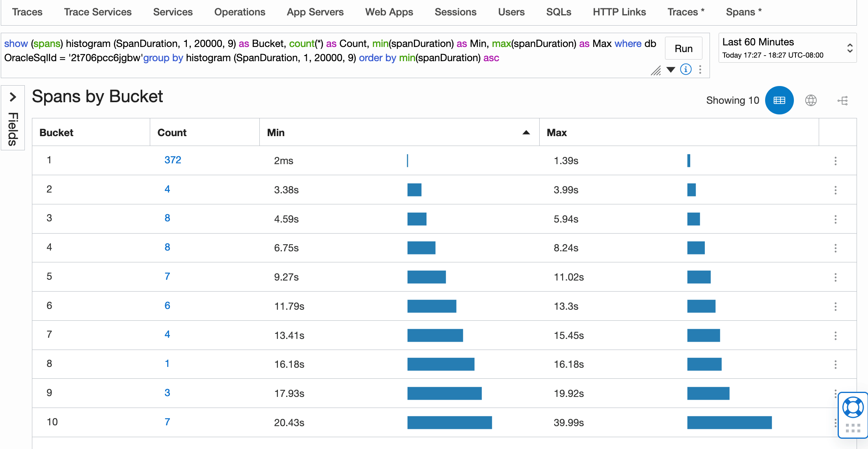Click the Min bar for bucket 10
868x449 pixels.
pos(449,422)
